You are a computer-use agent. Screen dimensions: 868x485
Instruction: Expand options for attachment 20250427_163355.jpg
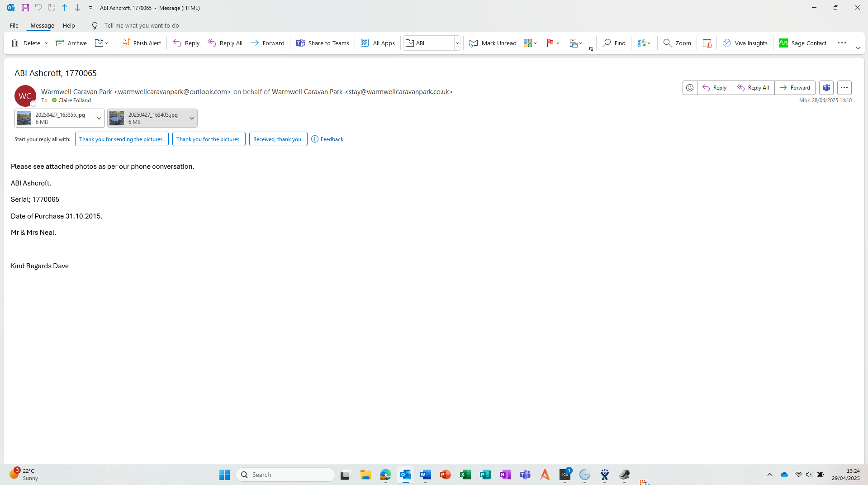[99, 119]
